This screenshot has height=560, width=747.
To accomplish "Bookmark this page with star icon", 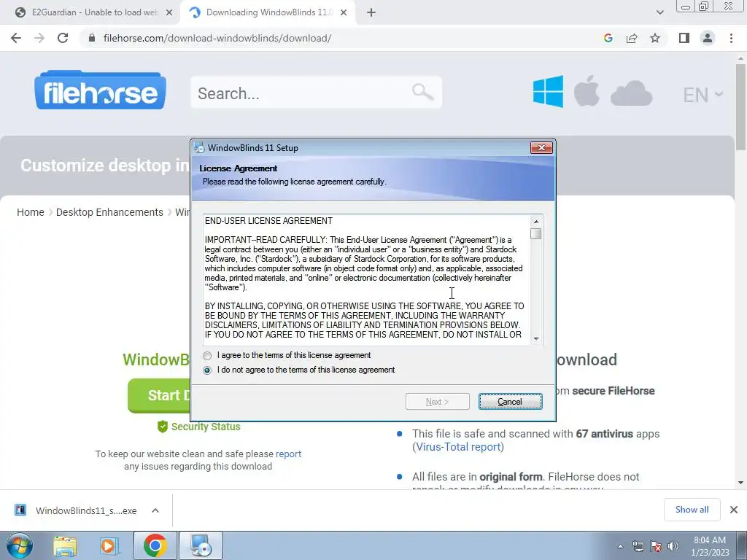I will click(x=655, y=38).
